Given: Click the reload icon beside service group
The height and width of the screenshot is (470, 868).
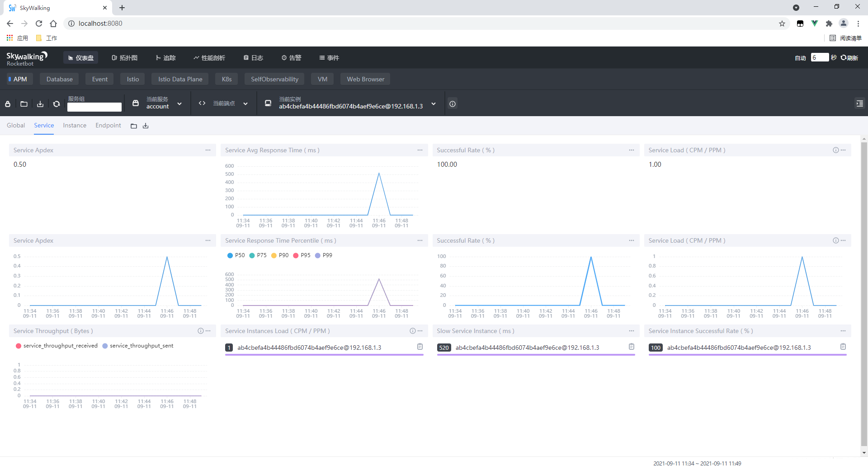Looking at the screenshot, I should tap(57, 104).
